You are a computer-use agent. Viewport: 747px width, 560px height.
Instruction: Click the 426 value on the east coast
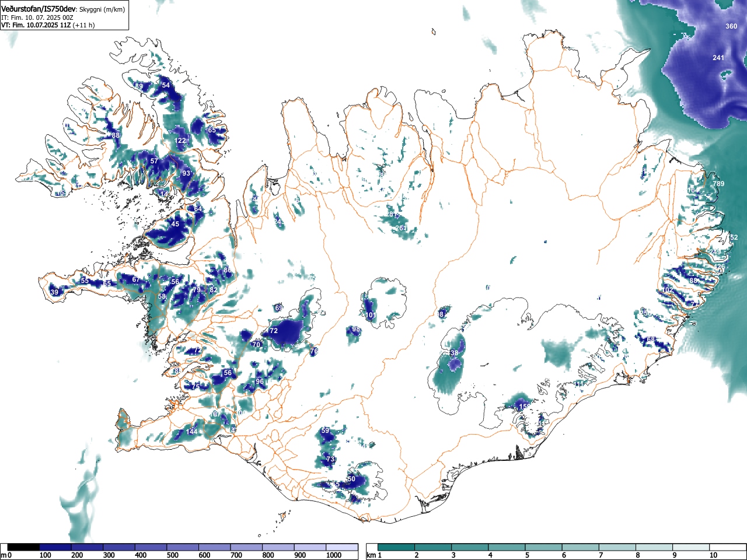(x=720, y=267)
